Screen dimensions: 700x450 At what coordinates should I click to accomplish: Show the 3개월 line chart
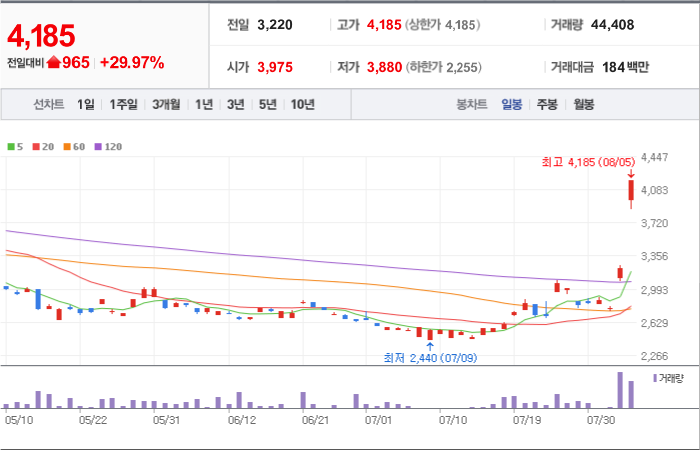(166, 104)
